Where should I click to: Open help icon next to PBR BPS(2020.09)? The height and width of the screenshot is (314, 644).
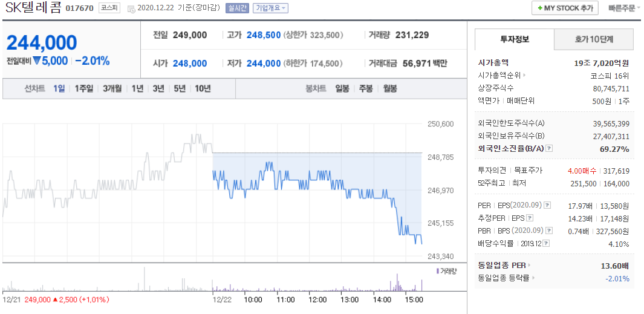pos(548,231)
